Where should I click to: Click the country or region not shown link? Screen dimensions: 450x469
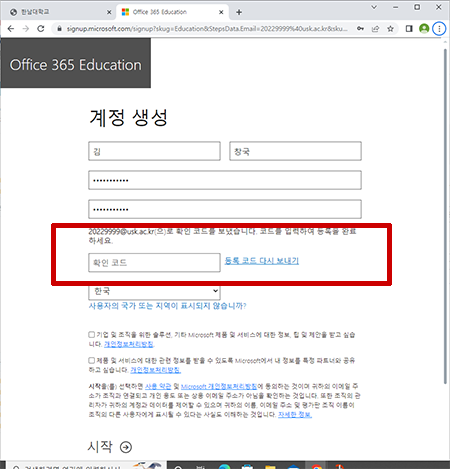pos(167,306)
